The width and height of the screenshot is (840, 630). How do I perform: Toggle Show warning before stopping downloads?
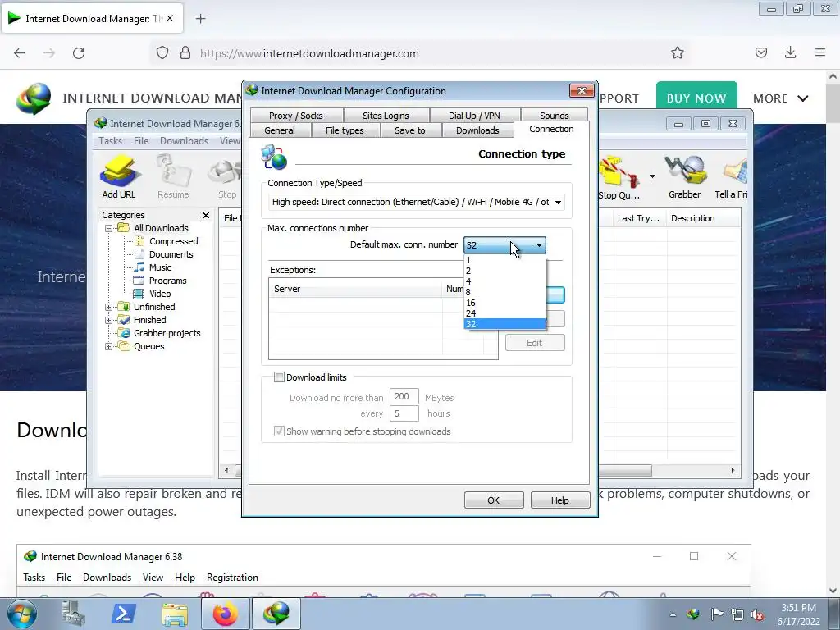tap(279, 431)
